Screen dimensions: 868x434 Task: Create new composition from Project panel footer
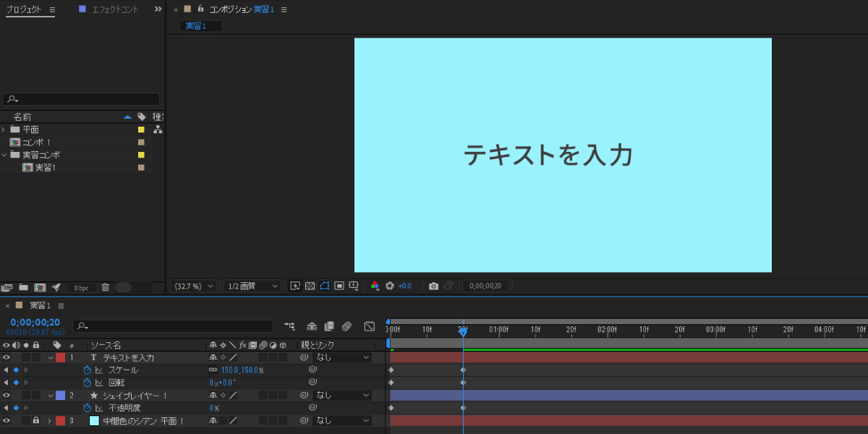coord(40,287)
